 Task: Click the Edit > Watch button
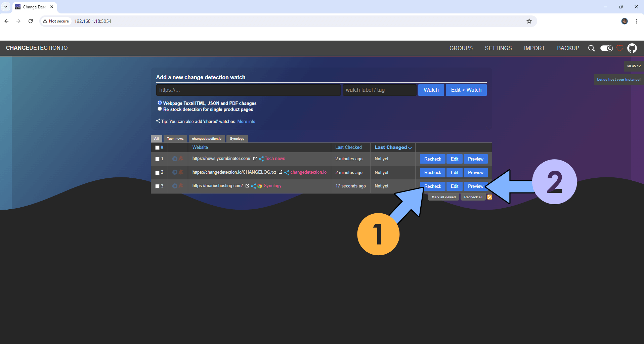point(466,90)
